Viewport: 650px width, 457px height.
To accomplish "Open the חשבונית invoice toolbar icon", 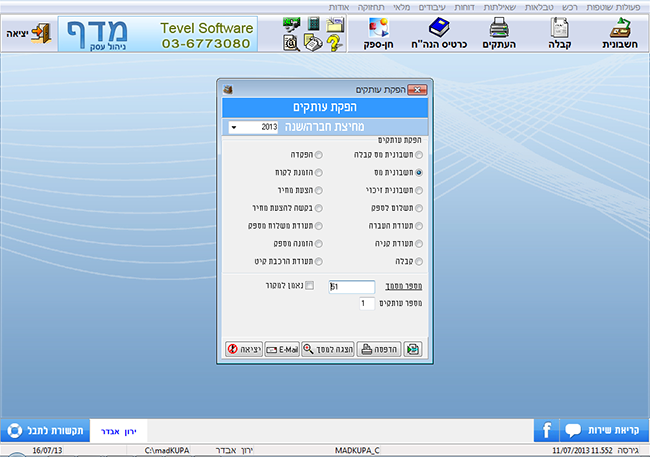I will 623,33.
